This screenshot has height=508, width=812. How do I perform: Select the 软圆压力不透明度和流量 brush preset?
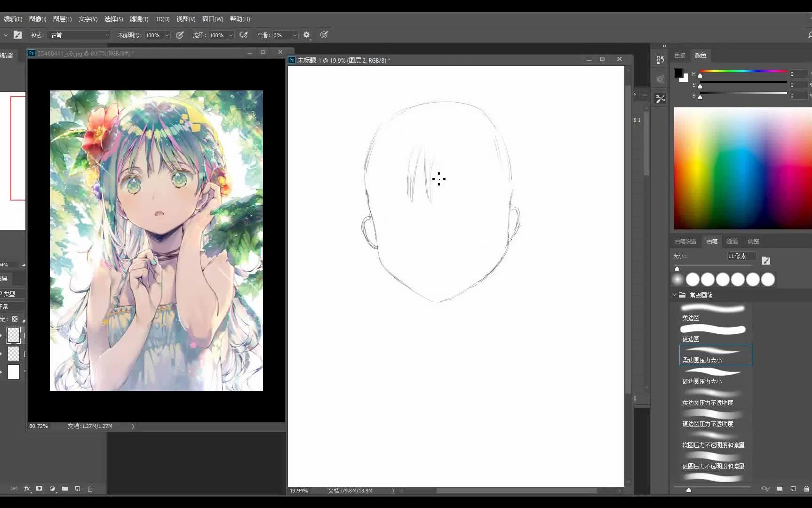point(716,440)
